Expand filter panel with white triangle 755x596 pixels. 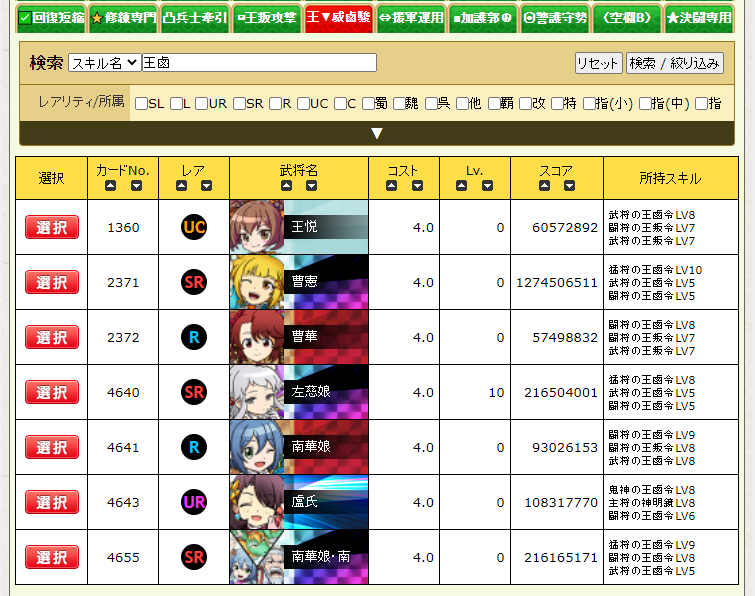coord(377,133)
